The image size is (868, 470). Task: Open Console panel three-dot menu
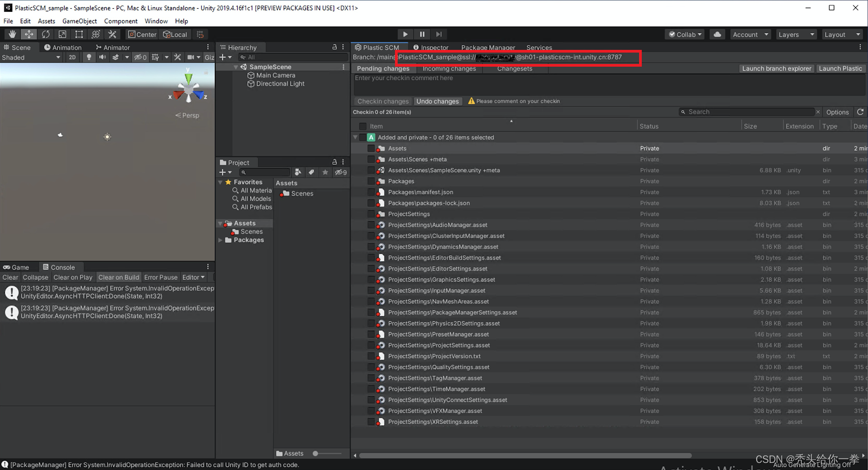click(208, 267)
